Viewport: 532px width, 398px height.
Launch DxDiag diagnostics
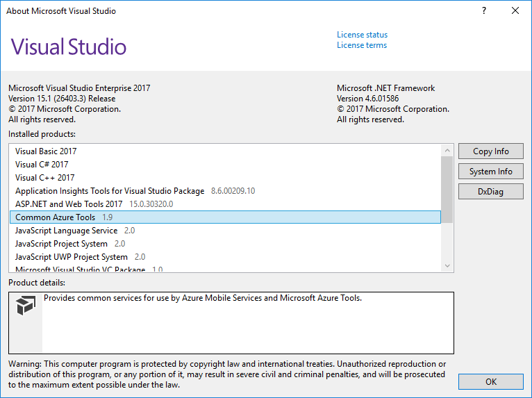click(490, 192)
